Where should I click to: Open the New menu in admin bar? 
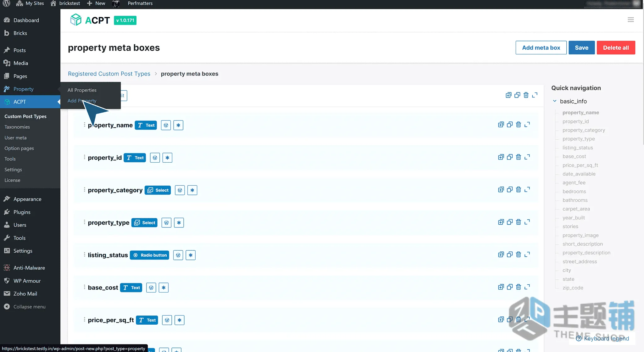pos(96,3)
